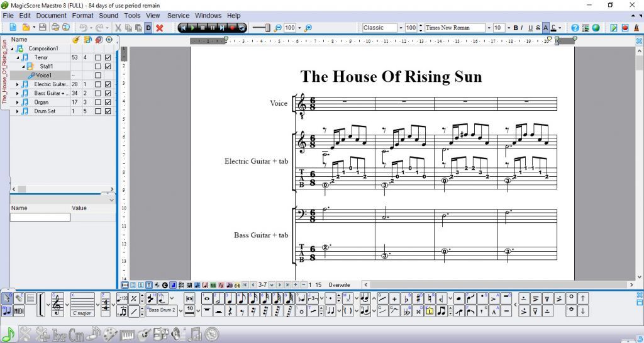Delete with the red X icon

coord(160,28)
